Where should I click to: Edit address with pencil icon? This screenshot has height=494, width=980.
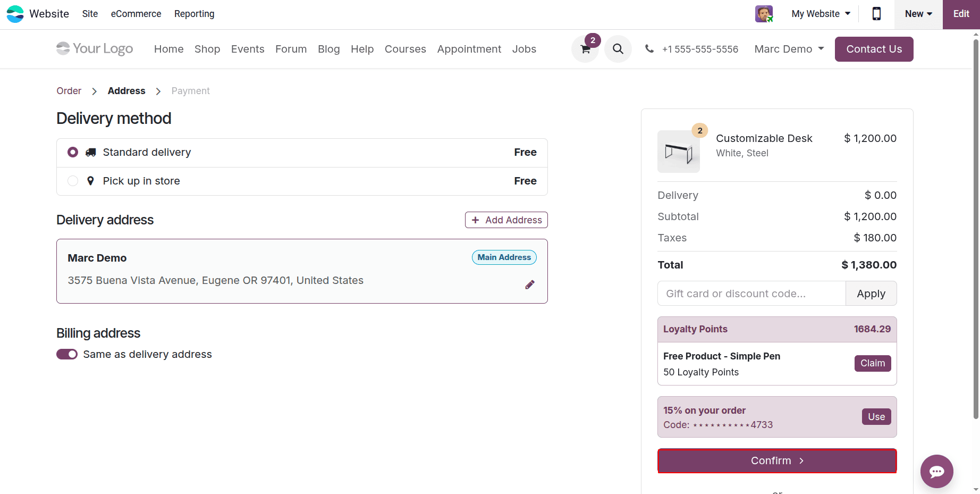coord(529,285)
